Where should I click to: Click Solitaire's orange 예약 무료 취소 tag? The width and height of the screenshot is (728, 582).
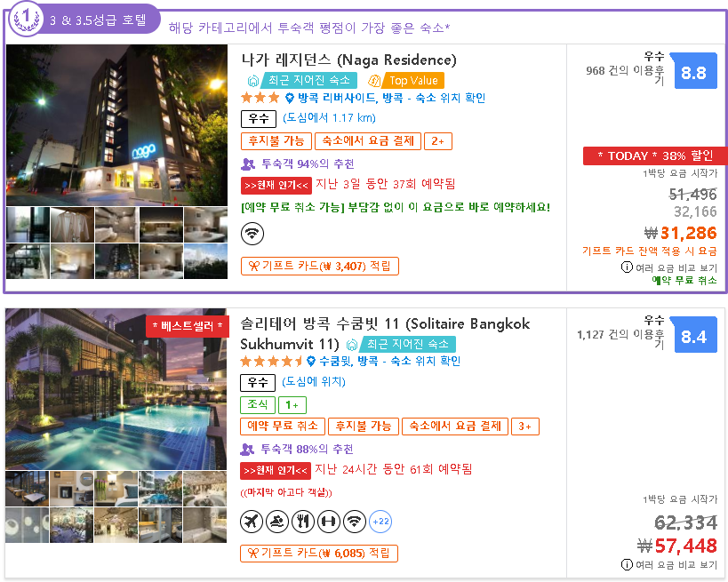(283, 426)
